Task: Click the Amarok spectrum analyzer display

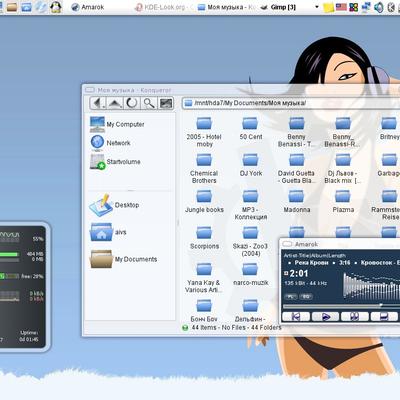Action: (371, 285)
